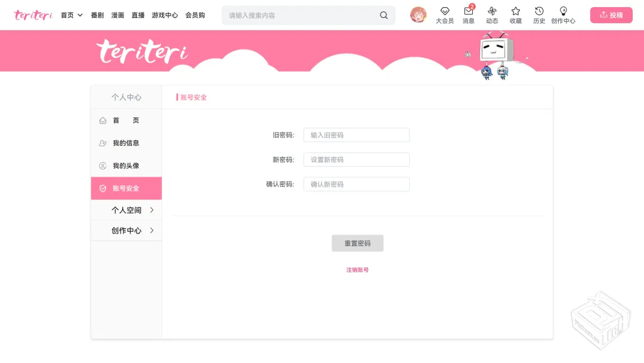Expand the 创作中心 sidebar entry
Viewport: 644px width, 363px height.
click(126, 230)
